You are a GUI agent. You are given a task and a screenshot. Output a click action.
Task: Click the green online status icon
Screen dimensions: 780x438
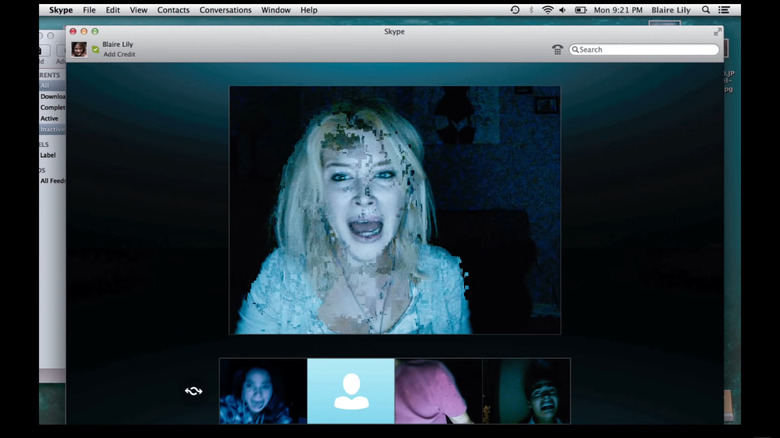[x=96, y=49]
